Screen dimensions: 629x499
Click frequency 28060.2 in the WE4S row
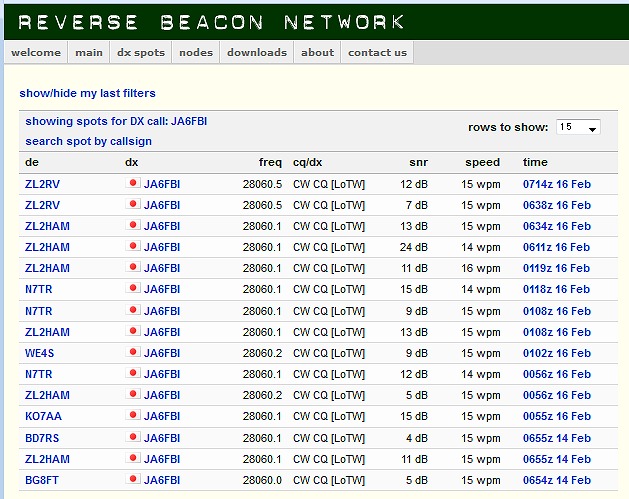click(x=262, y=353)
